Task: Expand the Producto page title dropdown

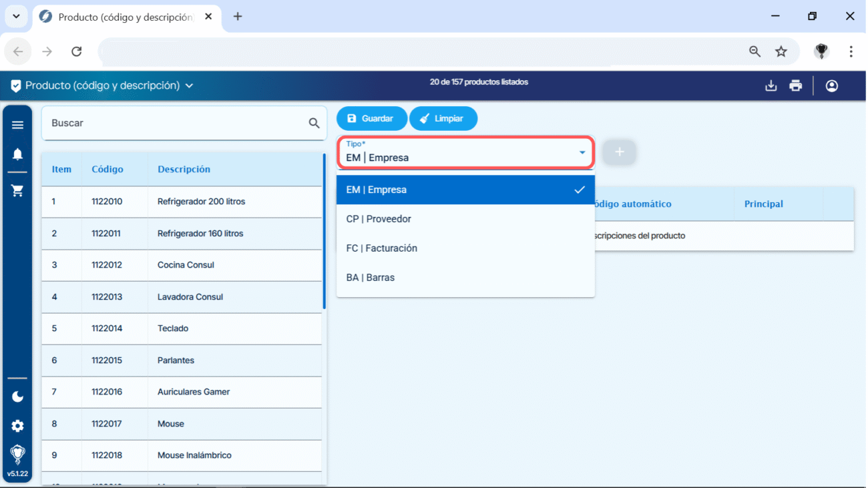Action: 189,85
